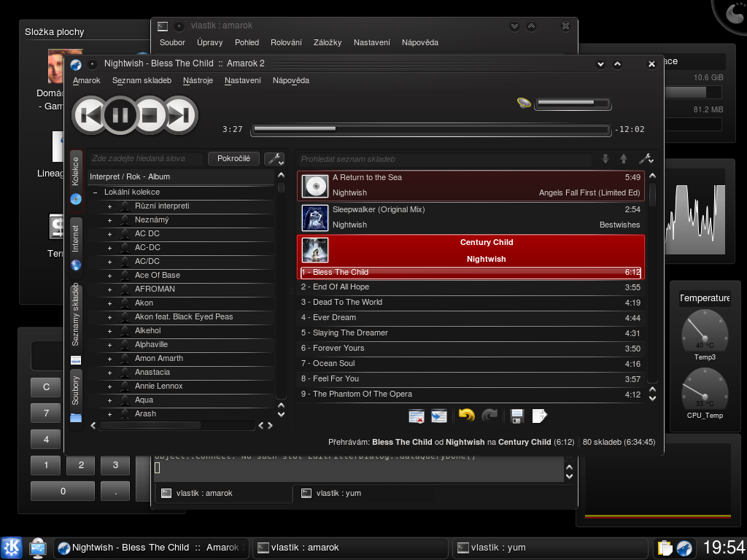Expand the AFROMAN artist entry

pos(109,289)
